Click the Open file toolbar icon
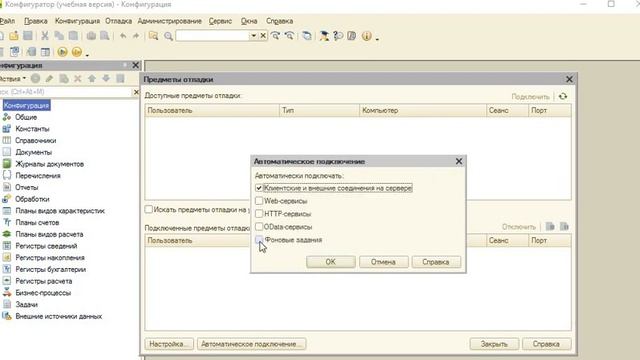The height and width of the screenshot is (360, 640). 13,36
